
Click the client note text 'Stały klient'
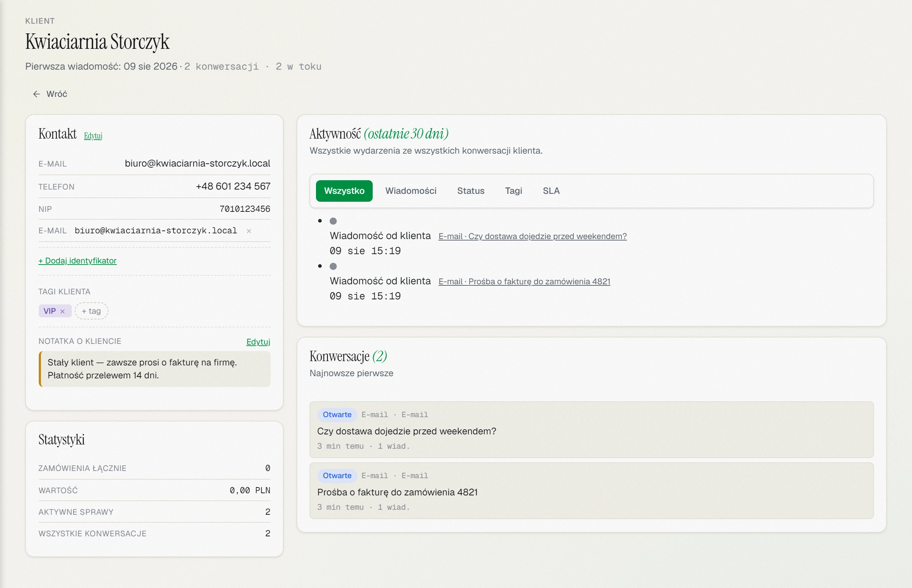tap(71, 362)
